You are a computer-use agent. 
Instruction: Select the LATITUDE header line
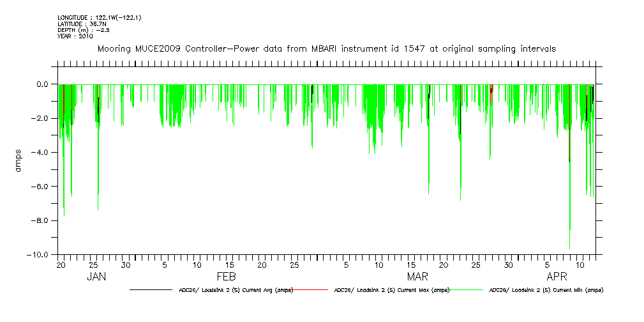81,24
